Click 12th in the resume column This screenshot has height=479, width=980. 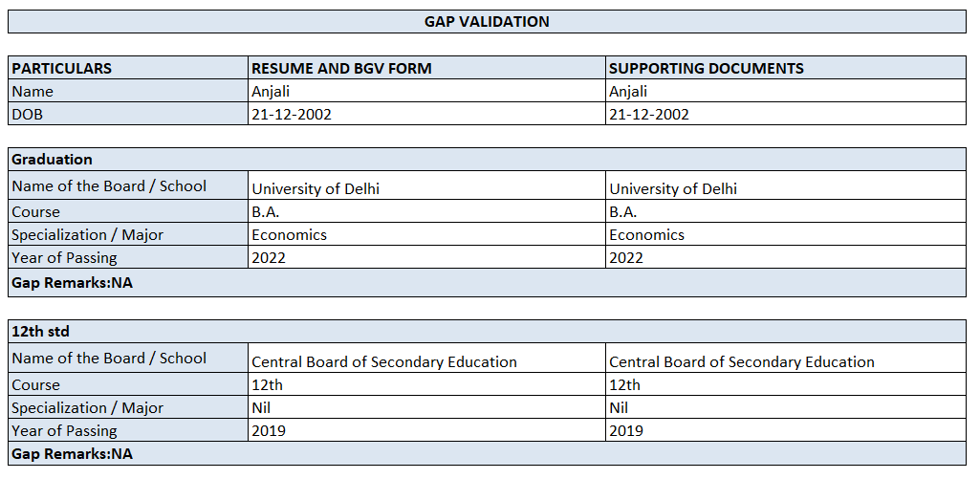click(268, 384)
